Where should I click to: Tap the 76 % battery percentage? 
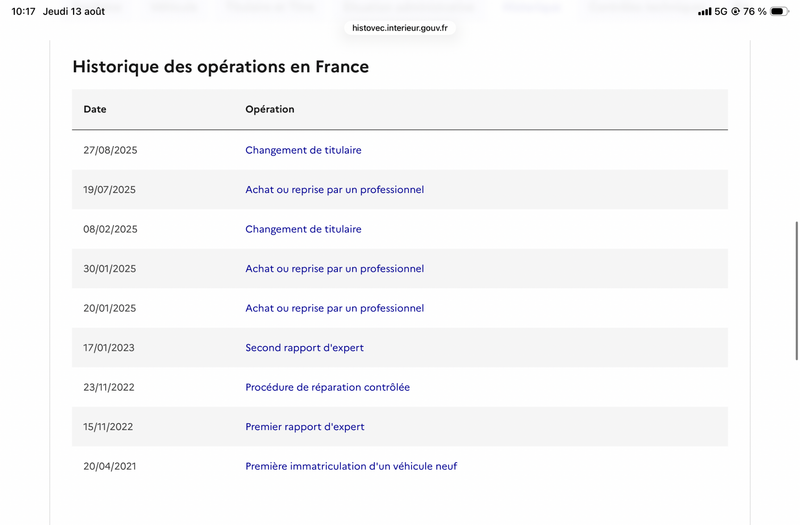point(755,11)
